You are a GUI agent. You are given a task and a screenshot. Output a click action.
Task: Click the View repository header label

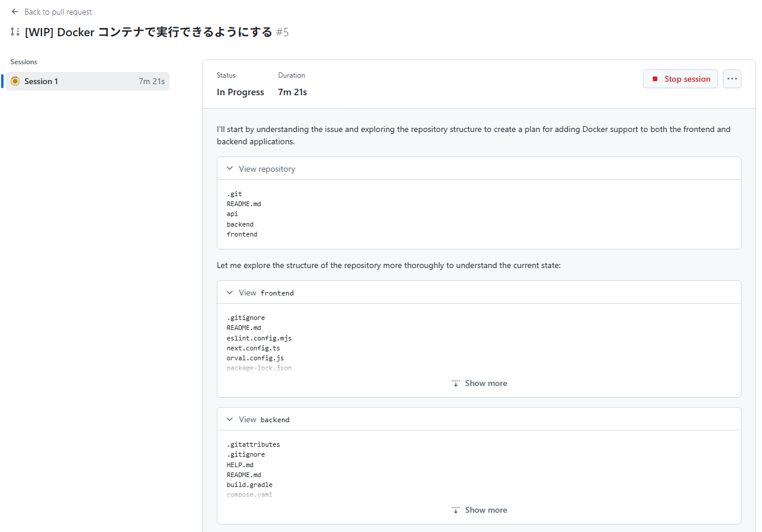pos(267,169)
